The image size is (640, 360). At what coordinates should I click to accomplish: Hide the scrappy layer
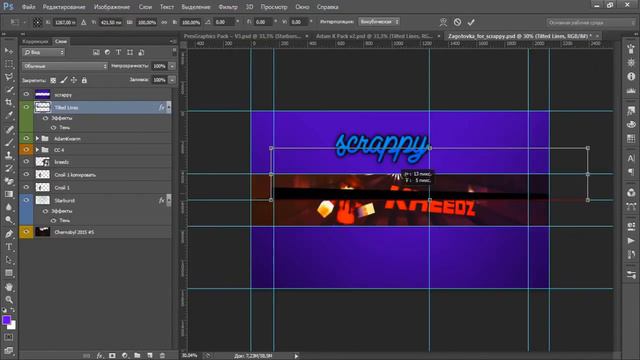pos(27,94)
